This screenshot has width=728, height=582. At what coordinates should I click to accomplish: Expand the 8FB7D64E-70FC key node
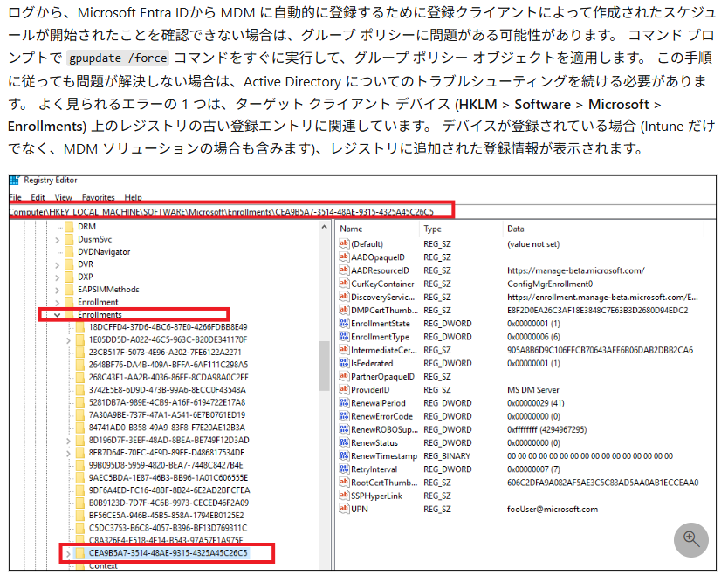point(68,453)
